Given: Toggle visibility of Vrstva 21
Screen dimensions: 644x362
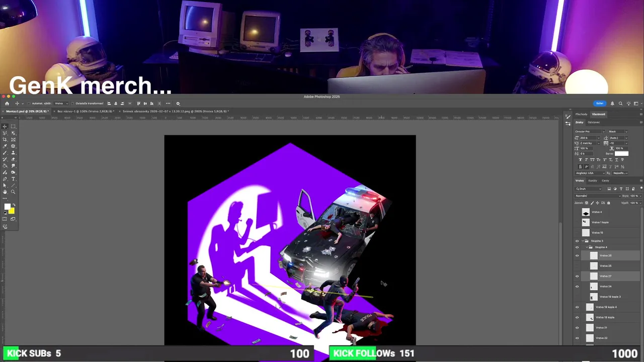Looking at the screenshot, I should 577,328.
